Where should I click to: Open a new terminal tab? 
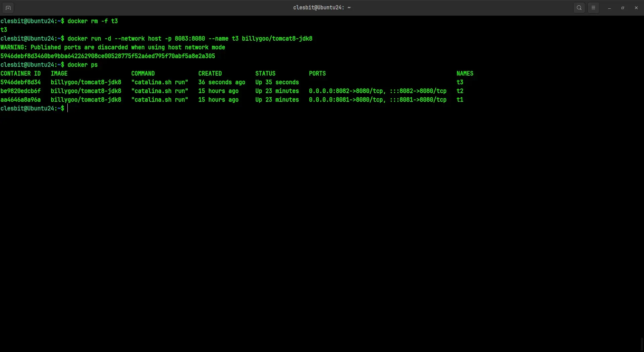[8, 8]
